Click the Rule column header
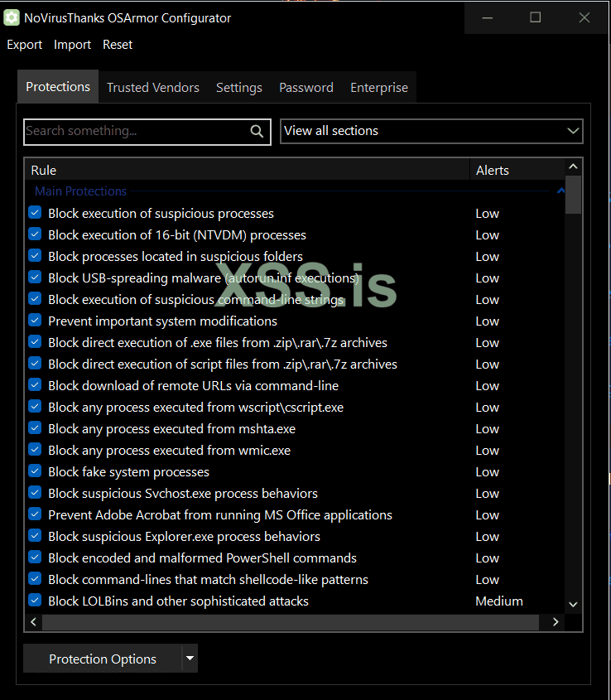Image resolution: width=611 pixels, height=700 pixels. tap(248, 170)
